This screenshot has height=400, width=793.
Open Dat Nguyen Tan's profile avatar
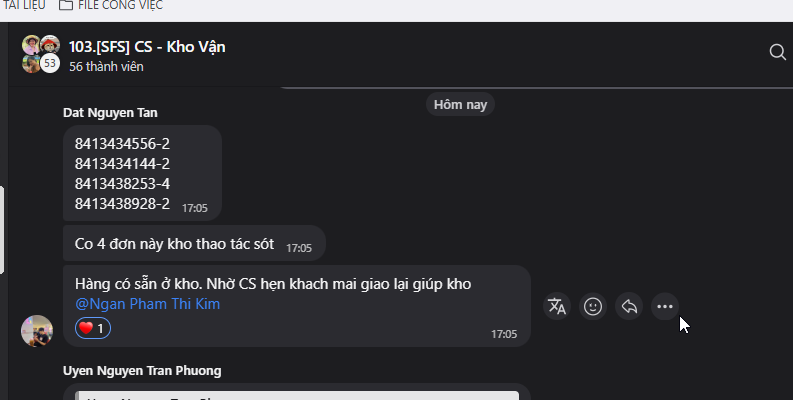(x=36, y=331)
